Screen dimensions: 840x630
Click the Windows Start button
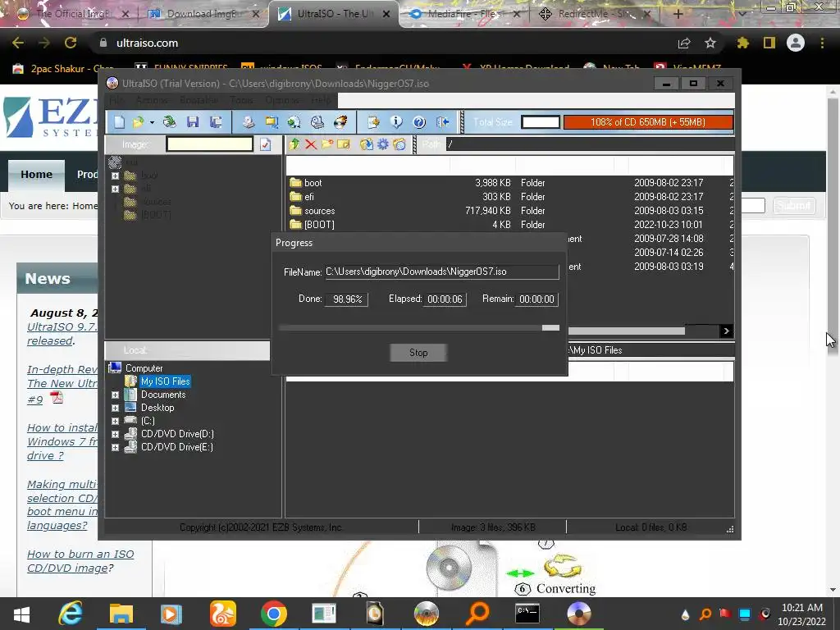(x=21, y=614)
